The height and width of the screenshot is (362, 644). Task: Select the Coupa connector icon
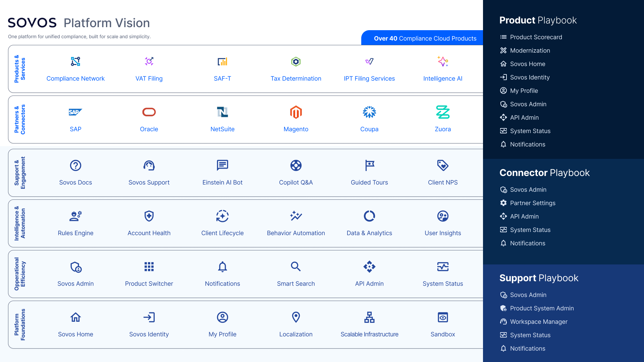(369, 112)
